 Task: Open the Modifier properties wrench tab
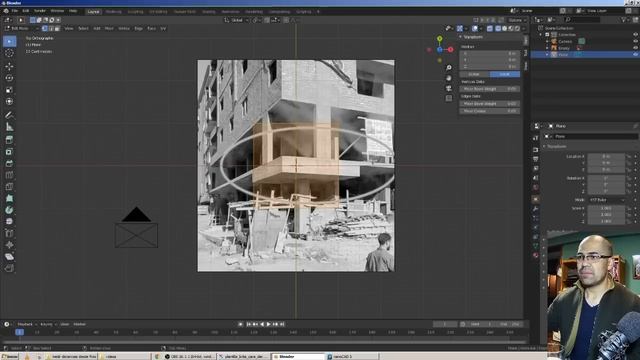click(536, 209)
